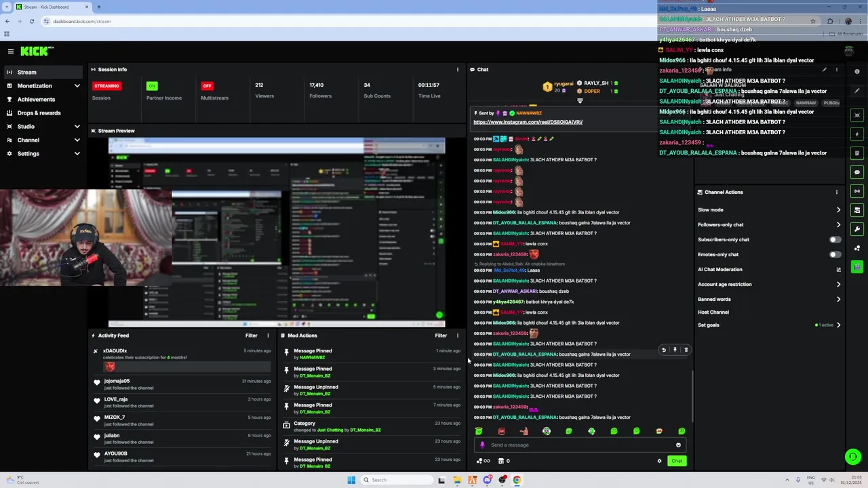Open Session Info three-dot options menu

457,69
